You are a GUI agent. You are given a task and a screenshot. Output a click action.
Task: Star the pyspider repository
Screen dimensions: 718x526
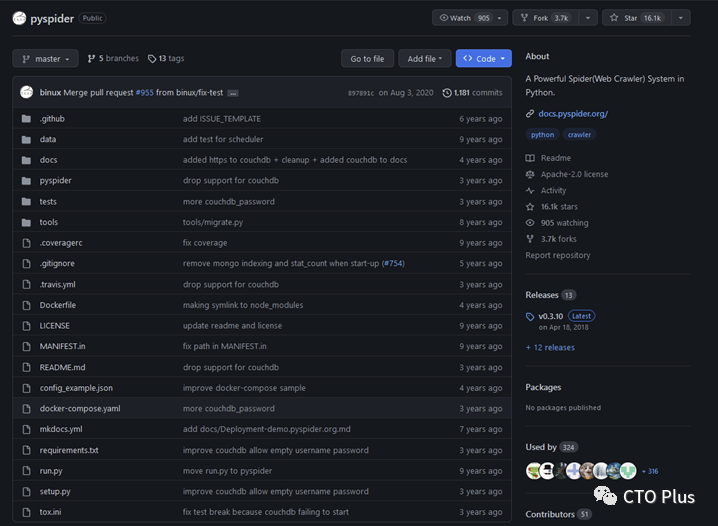tap(637, 18)
